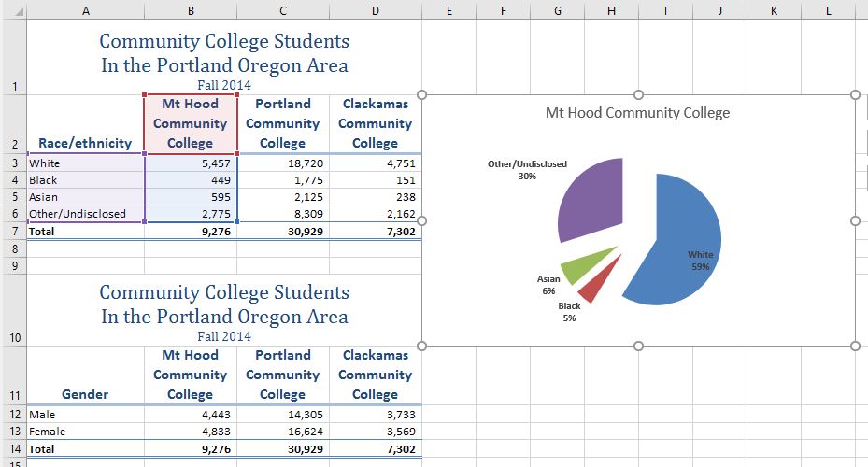Select the Other/Undisclosed 30% data label
Screen dimensions: 868x467
pyautogui.click(x=527, y=170)
